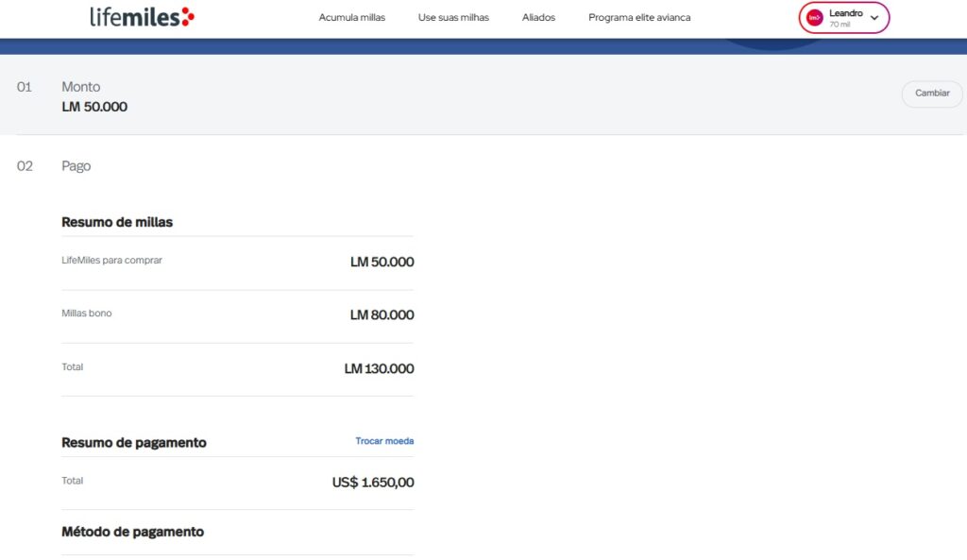The height and width of the screenshot is (560, 967).
Task: Click the Millas bono LM 80.000 value
Action: (382, 314)
